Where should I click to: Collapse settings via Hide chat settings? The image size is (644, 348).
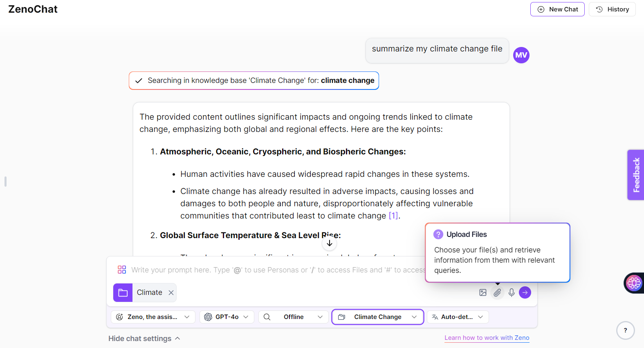(x=144, y=339)
